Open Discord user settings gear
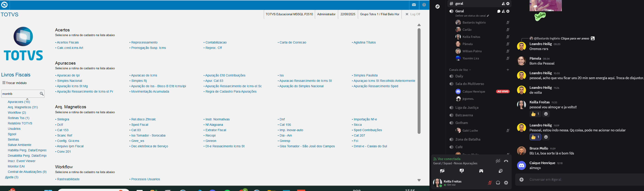Image resolution: width=644 pixels, height=191 pixels. click(x=506, y=183)
